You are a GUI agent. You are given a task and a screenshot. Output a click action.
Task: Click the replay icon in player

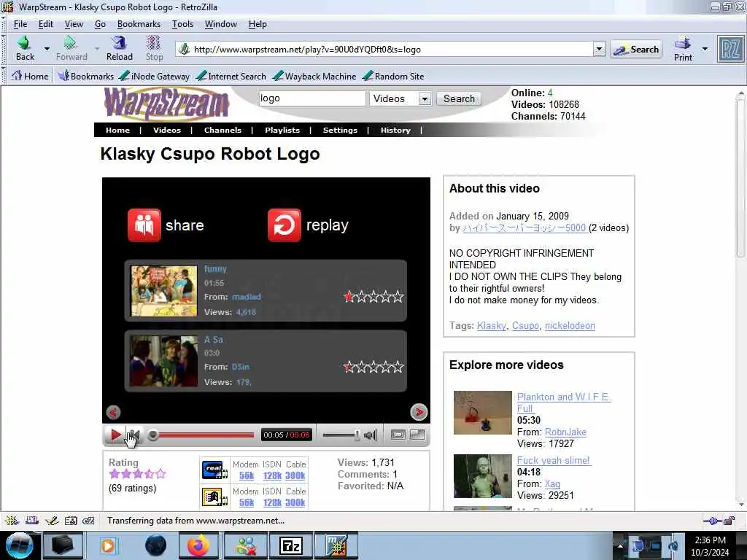pyautogui.click(x=284, y=225)
